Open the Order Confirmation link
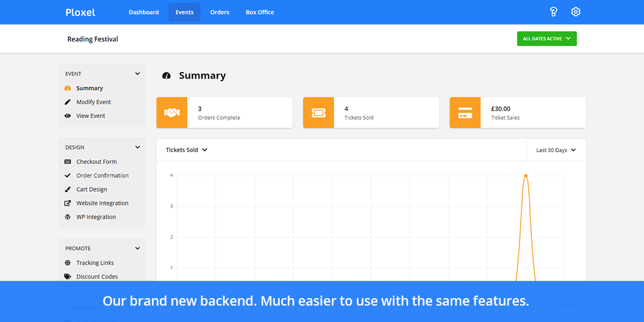Viewport: 644px width, 322px height. point(103,175)
